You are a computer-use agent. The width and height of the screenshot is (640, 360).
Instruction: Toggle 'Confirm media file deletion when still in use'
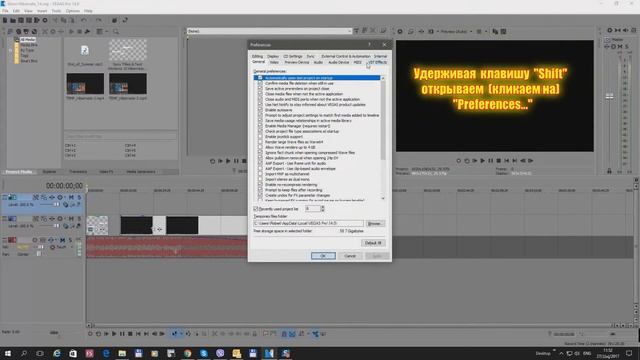click(x=260, y=83)
